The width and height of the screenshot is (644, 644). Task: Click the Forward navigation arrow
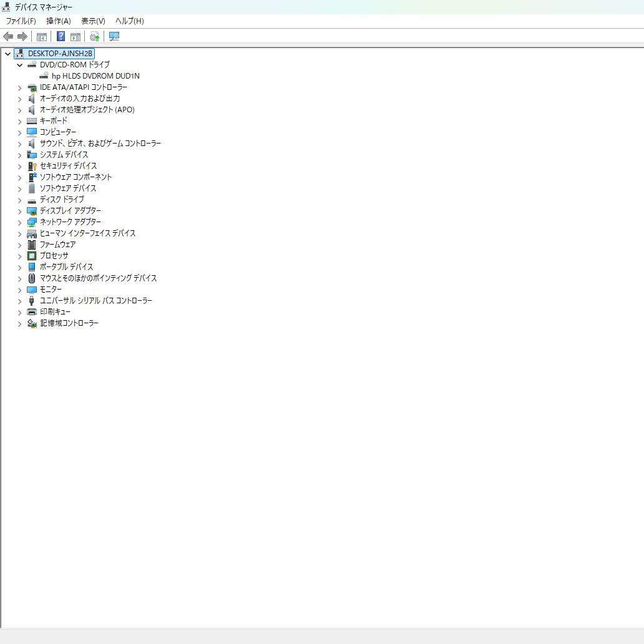click(x=22, y=36)
